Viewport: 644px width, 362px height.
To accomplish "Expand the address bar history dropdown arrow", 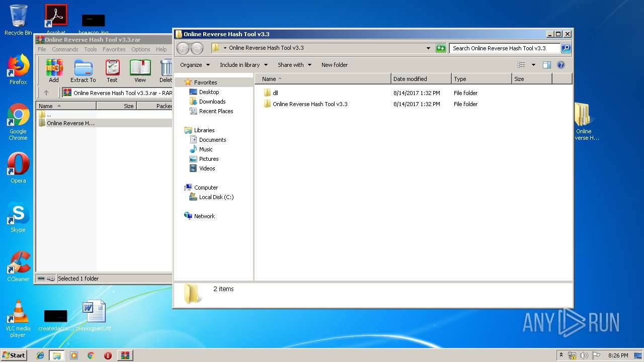I will tap(428, 48).
